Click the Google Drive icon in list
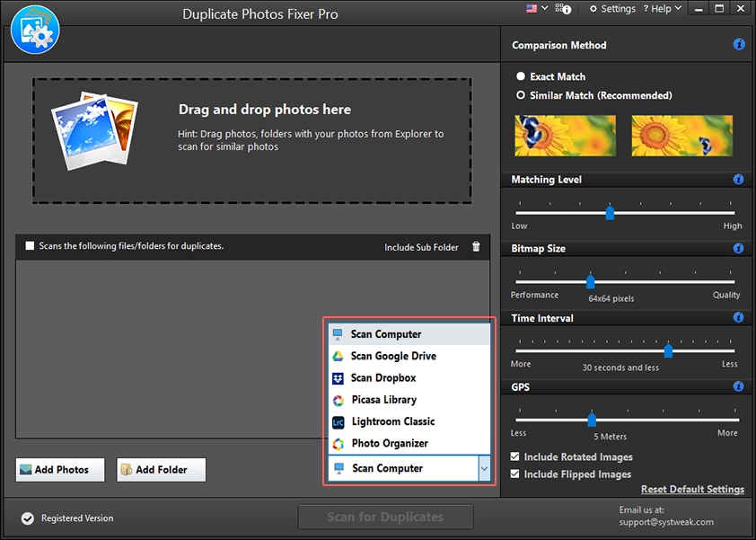The width and height of the screenshot is (756, 540). 338,356
